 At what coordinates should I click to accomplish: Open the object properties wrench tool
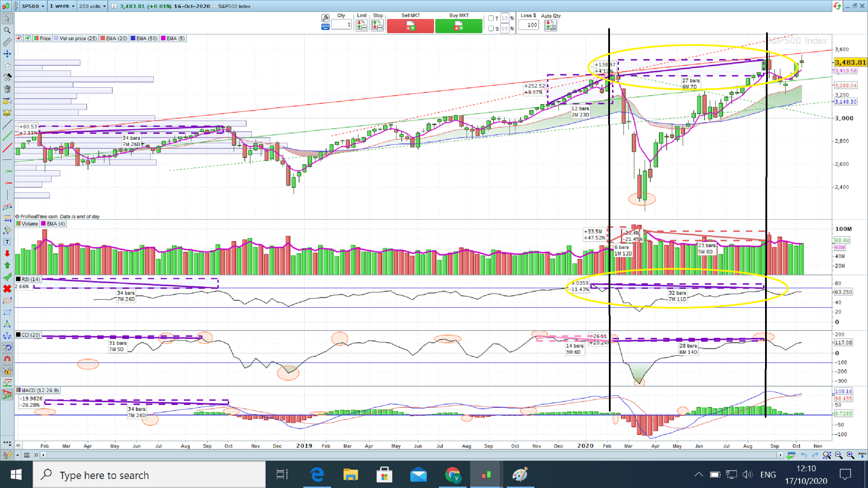[x=7, y=77]
